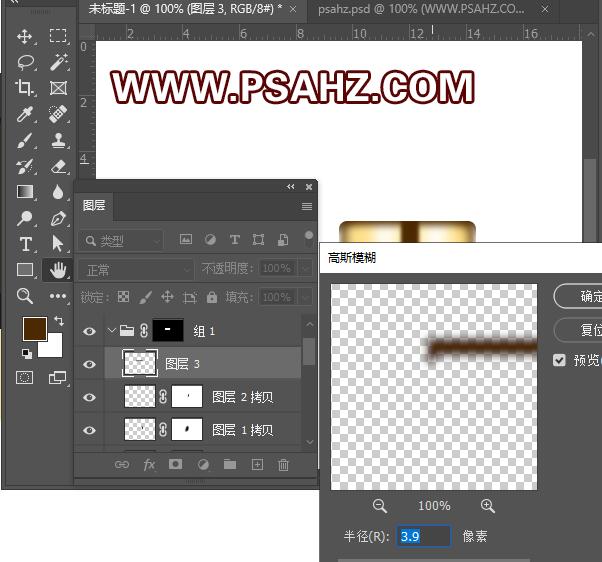
Task: Toggle the layer filtering switch
Action: (309, 238)
